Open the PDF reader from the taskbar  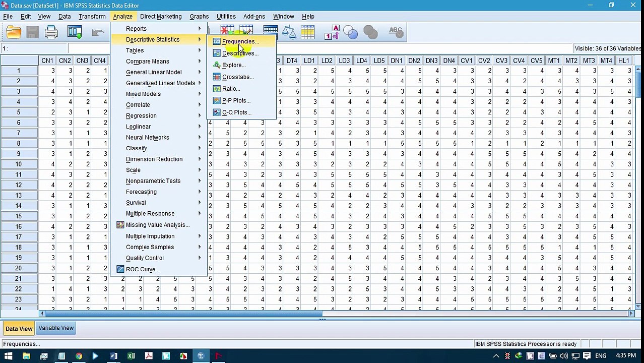149,356
